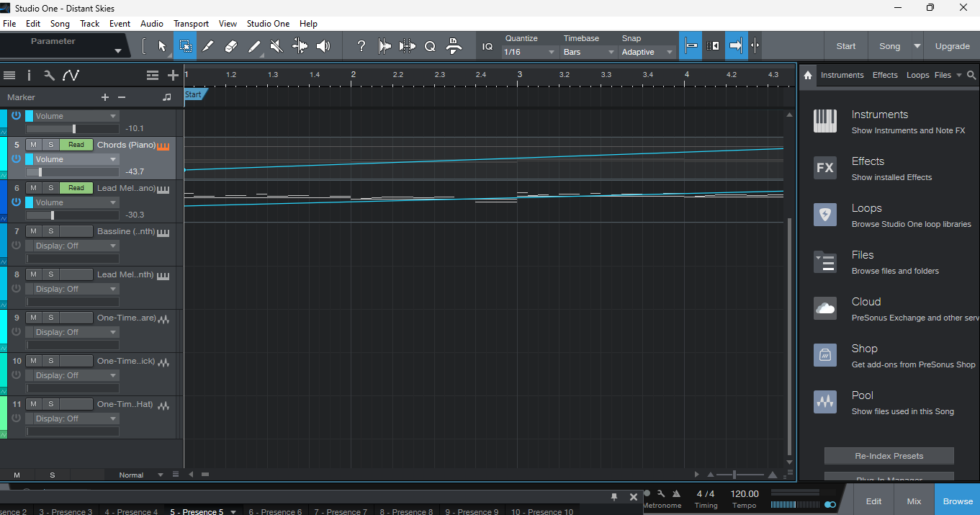The width and height of the screenshot is (980, 515).
Task: Click the Start marker flag
Action: pyautogui.click(x=194, y=94)
